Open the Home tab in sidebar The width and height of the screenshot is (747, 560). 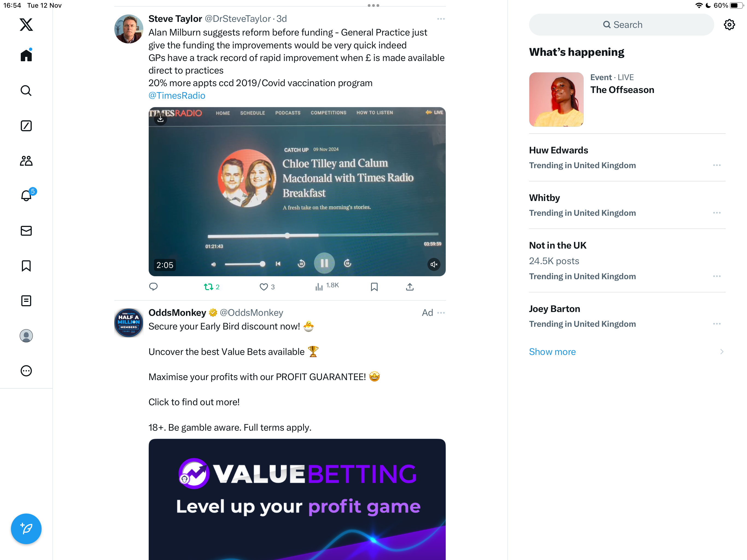26,55
